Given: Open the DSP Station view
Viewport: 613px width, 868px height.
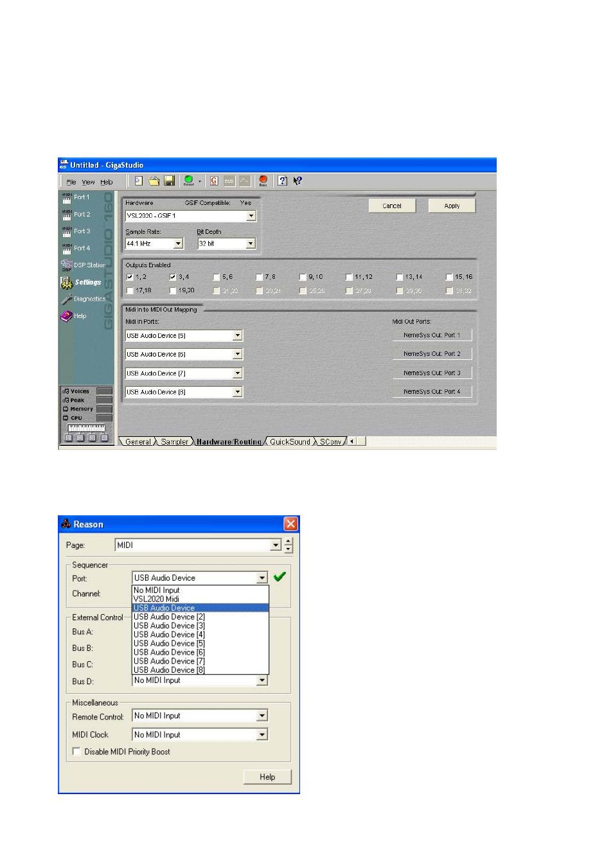Looking at the screenshot, I should (83, 265).
